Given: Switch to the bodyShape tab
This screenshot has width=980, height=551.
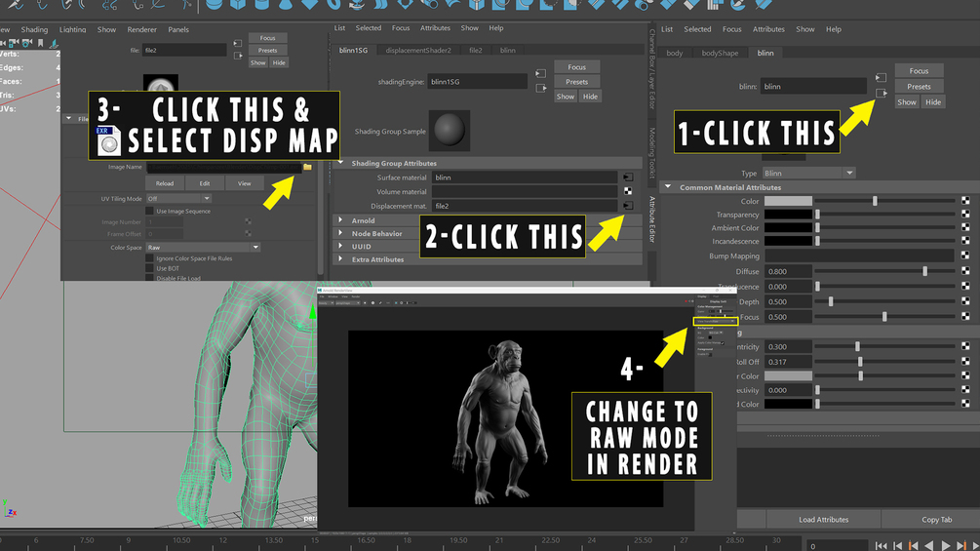Looking at the screenshot, I should coord(720,53).
